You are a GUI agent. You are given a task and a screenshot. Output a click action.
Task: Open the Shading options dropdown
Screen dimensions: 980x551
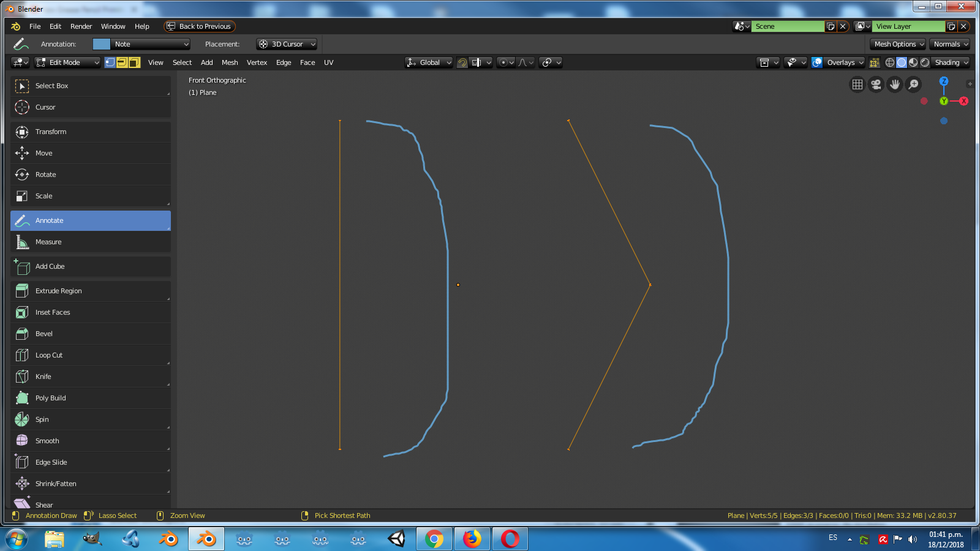click(951, 62)
